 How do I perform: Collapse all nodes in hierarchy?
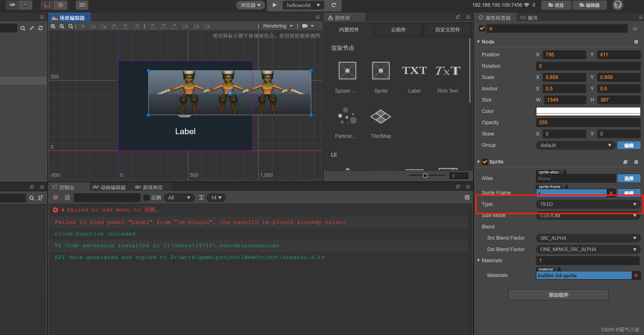pyautogui.click(x=32, y=28)
